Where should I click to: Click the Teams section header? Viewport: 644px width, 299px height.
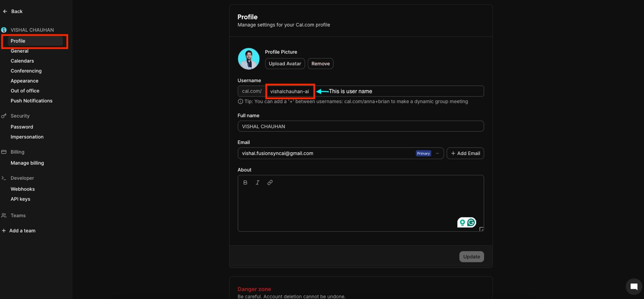pyautogui.click(x=18, y=216)
